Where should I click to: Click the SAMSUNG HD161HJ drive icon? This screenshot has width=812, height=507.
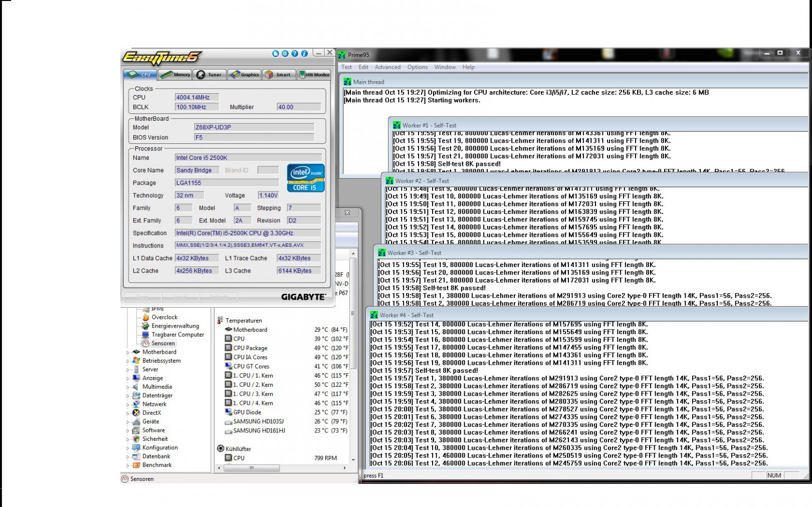pyautogui.click(x=229, y=431)
